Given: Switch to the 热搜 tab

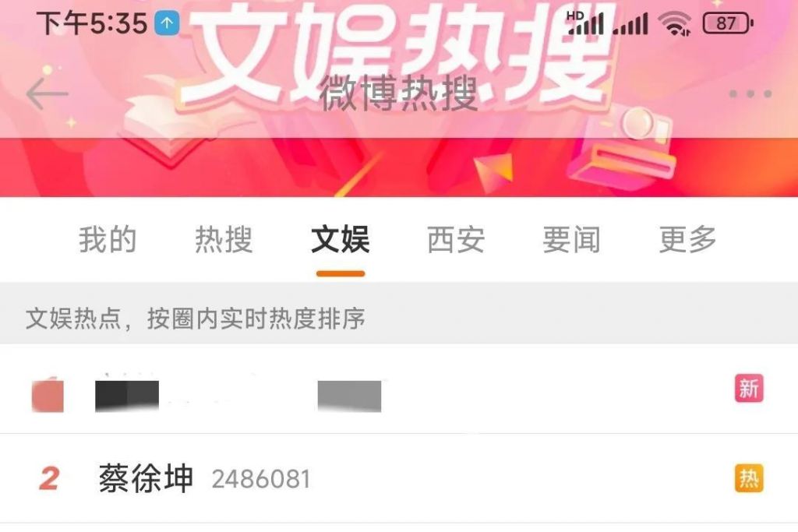Looking at the screenshot, I should coord(224,240).
